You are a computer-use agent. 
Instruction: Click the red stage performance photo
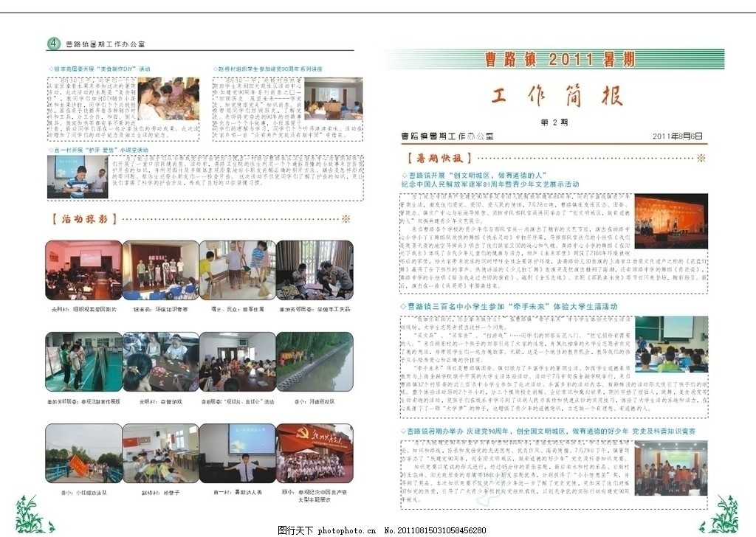click(x=670, y=220)
